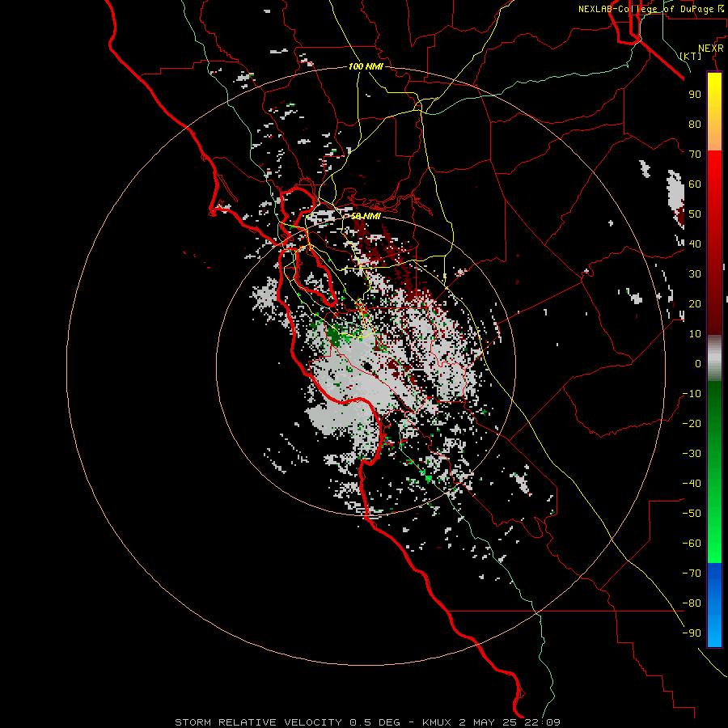Click the 40 value on velocity scale
Image resolution: width=728 pixels, height=728 pixels.
[x=695, y=243]
